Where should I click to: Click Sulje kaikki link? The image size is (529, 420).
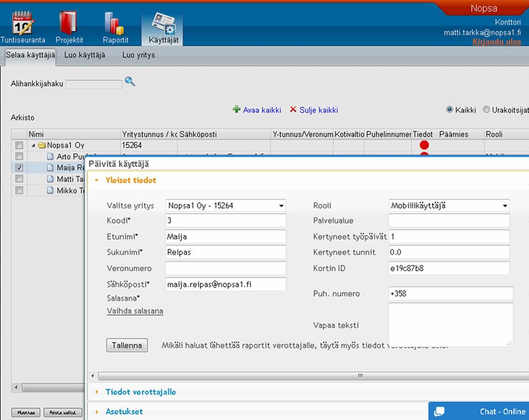coord(319,110)
